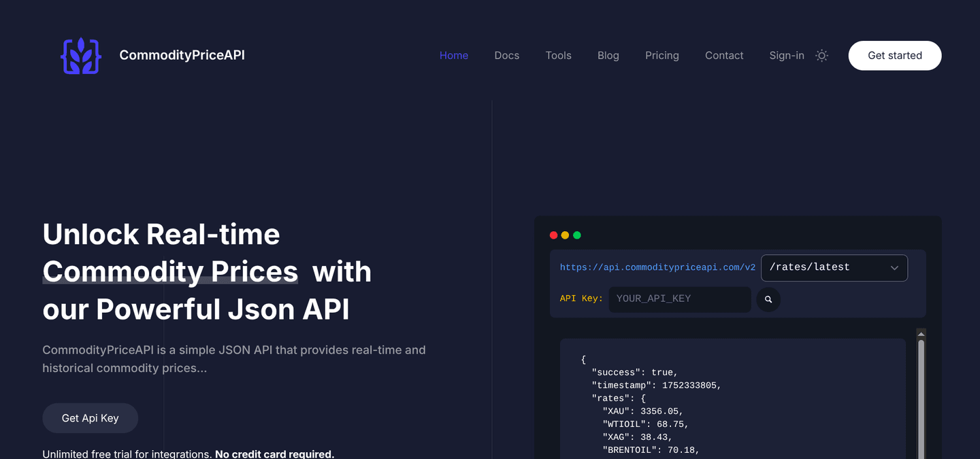
Task: Click the JSON response scrollbar thumb
Action: click(x=921, y=400)
